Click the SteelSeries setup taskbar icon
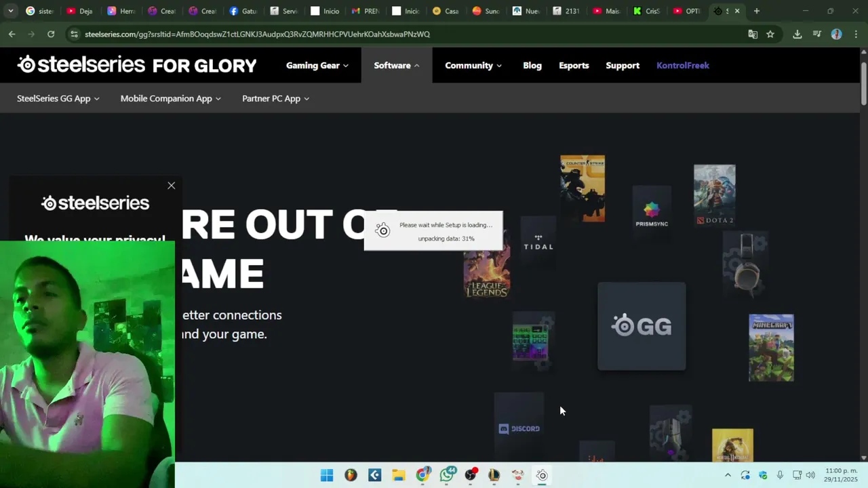 point(542,475)
